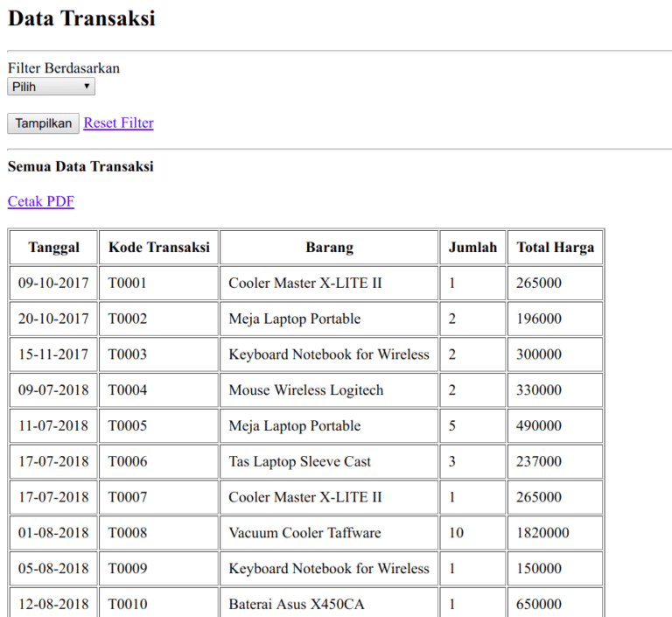Viewport: 672px width, 617px height.
Task: Click total price 650000 cell
Action: click(555, 602)
